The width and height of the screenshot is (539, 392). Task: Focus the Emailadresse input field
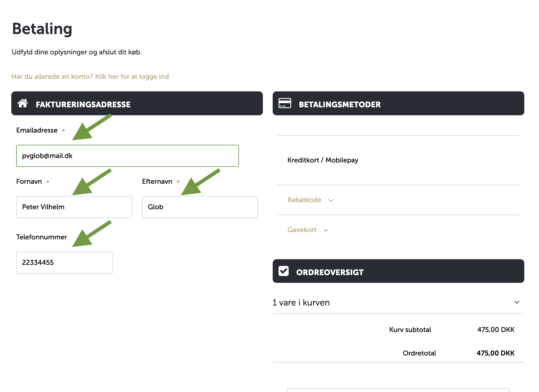coord(127,156)
